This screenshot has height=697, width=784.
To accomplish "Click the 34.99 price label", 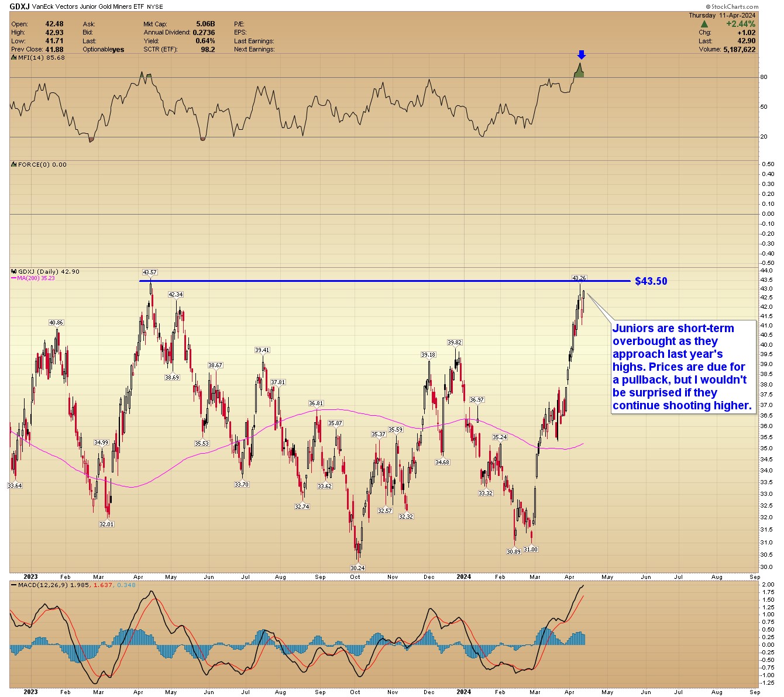I will click(x=101, y=443).
